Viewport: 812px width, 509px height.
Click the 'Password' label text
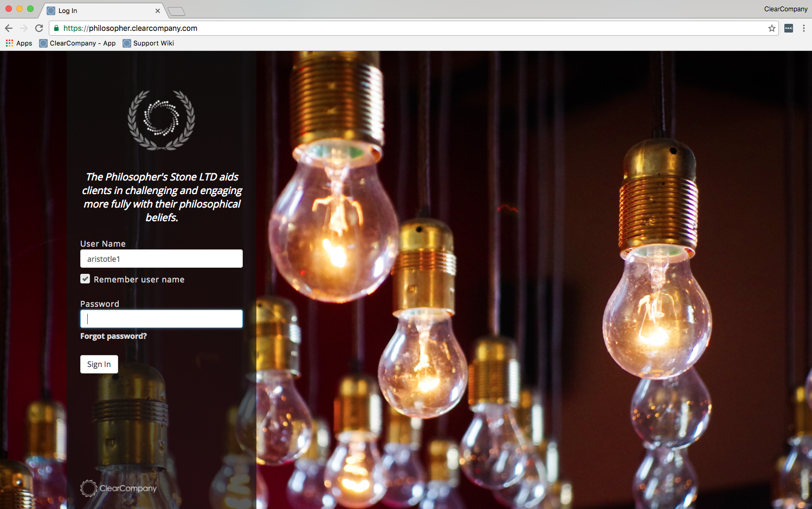pyautogui.click(x=100, y=304)
